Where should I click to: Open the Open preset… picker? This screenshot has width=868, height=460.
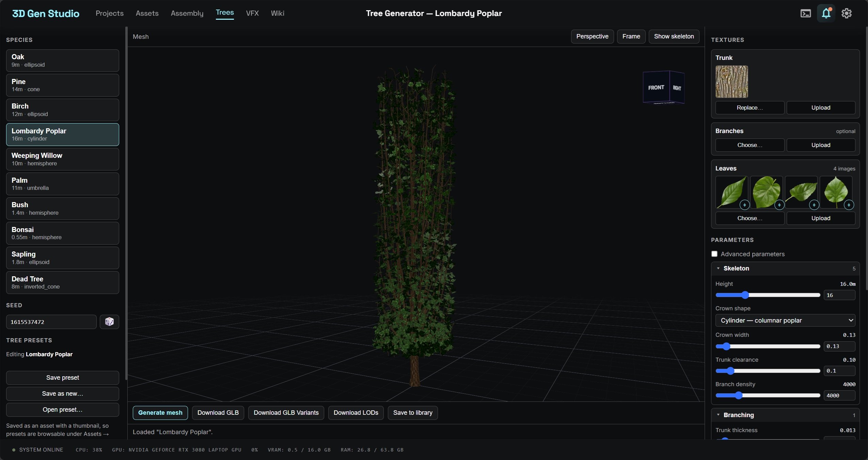tap(63, 410)
